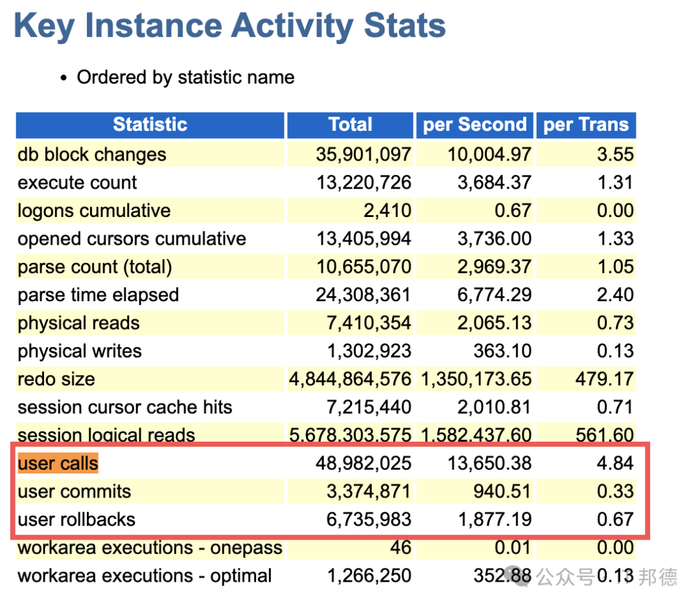Select the 'user rollbacks' row label
Viewport: 700px width, 605px height.
[x=76, y=519]
